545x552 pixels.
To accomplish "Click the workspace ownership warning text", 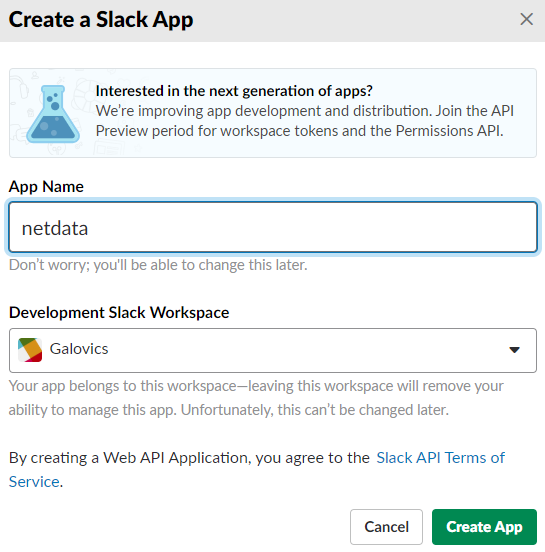I will [256, 398].
